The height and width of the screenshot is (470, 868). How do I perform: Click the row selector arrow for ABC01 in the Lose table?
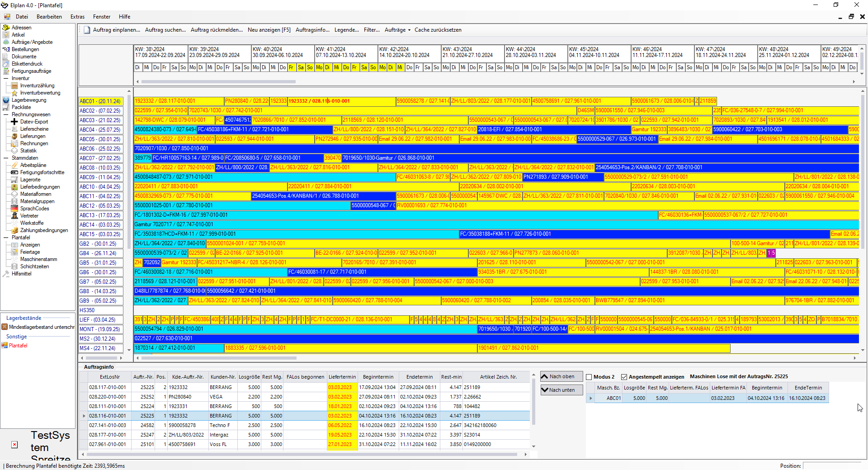click(x=590, y=399)
